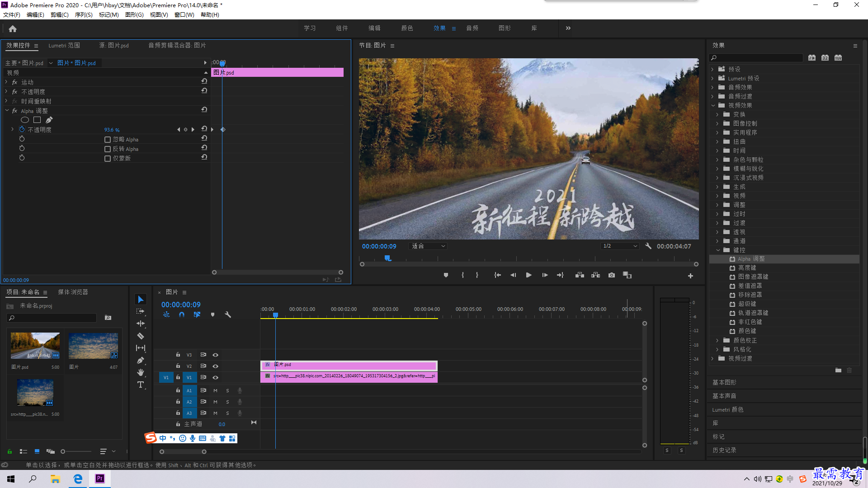Screen dimensions: 868x488
Task: Select the Slip tool
Action: click(x=141, y=348)
